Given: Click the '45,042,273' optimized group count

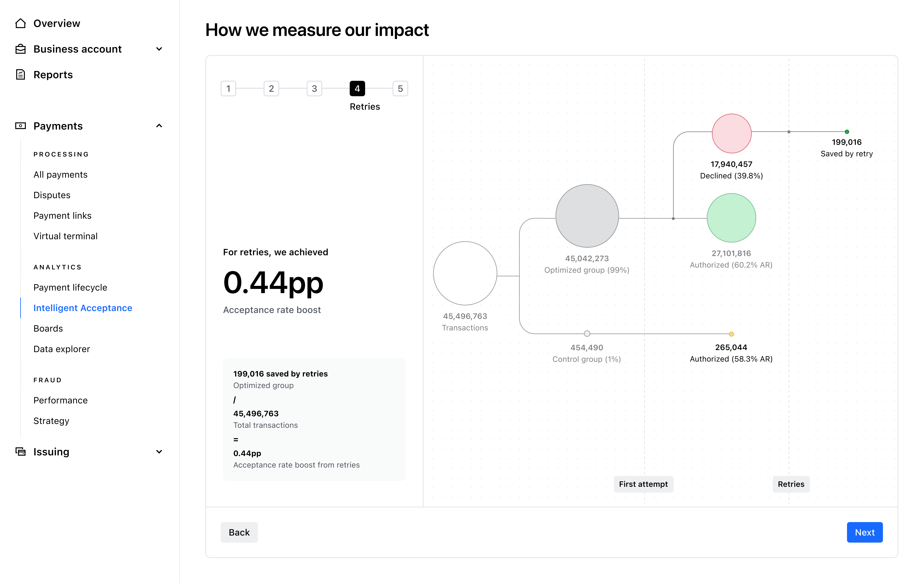Looking at the screenshot, I should click(587, 258).
